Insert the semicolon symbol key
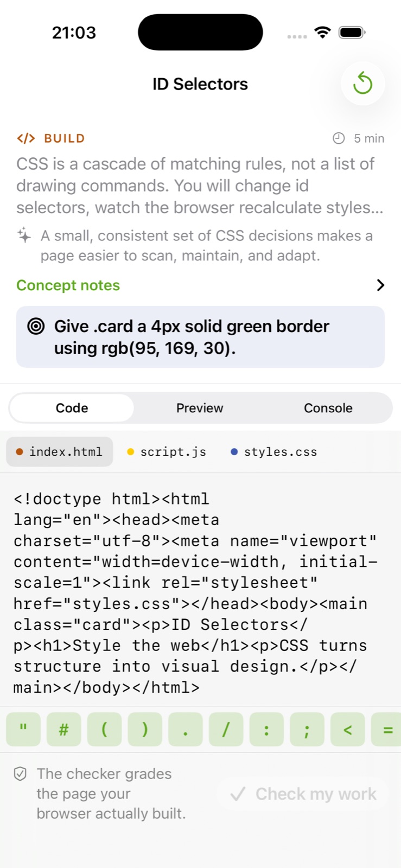401x868 pixels. [x=307, y=730]
